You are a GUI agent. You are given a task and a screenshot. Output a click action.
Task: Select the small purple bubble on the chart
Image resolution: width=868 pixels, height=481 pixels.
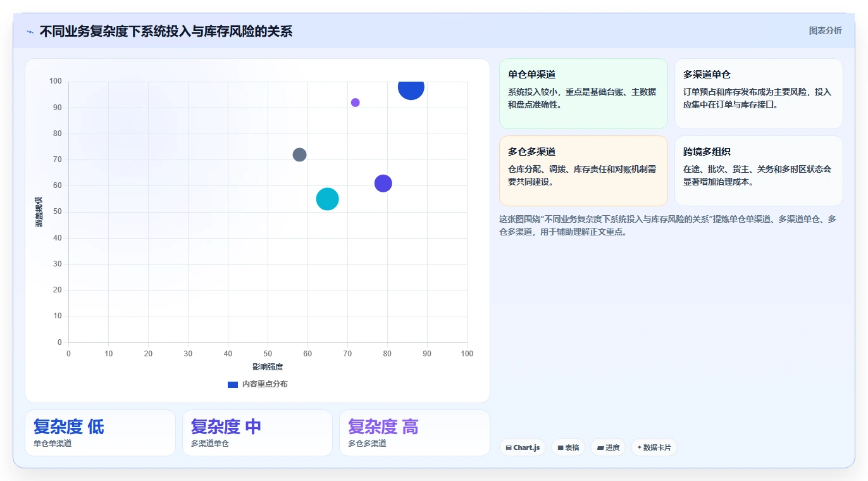coord(355,103)
